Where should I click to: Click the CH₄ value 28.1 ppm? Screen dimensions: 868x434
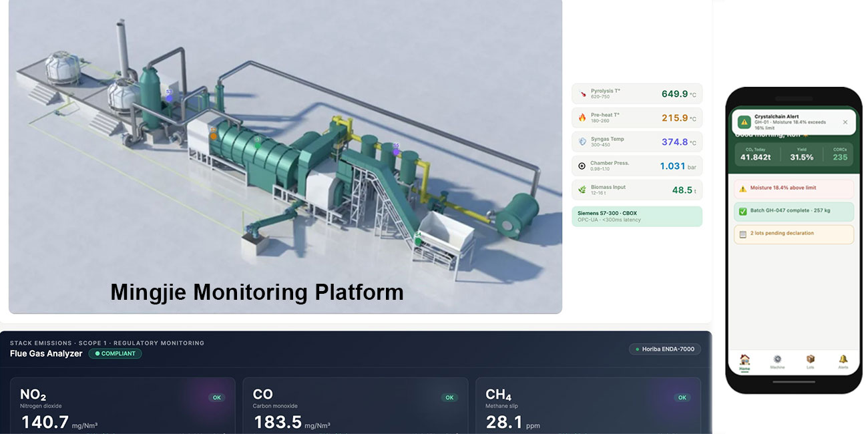513,423
